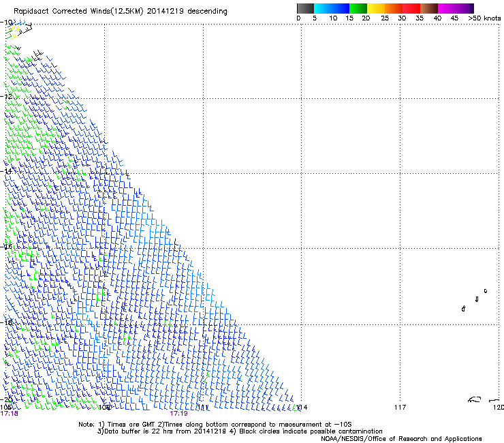Click the purple '17:18' time label
The height and width of the screenshot is (443, 504).
(x=10, y=414)
